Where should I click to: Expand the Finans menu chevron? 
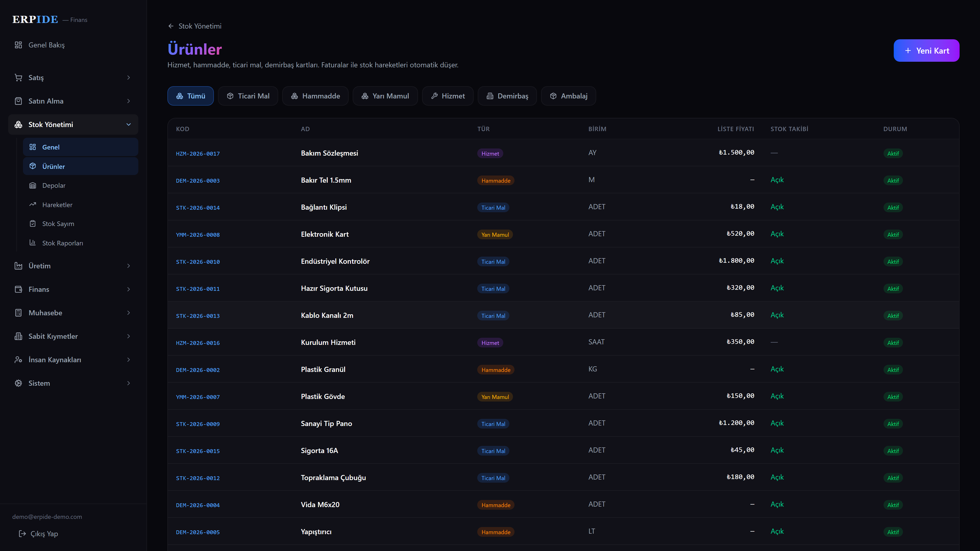pyautogui.click(x=129, y=289)
